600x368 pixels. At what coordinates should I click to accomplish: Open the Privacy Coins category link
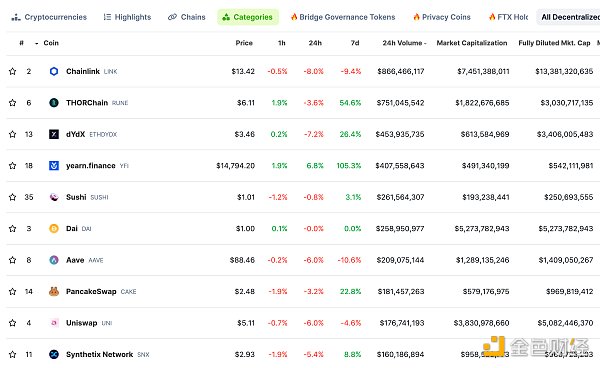442,17
